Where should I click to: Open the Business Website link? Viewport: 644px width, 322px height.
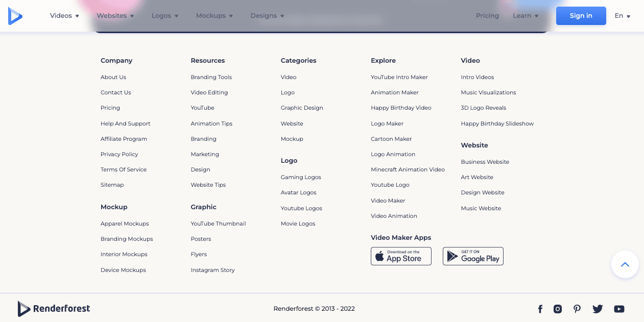485,162
